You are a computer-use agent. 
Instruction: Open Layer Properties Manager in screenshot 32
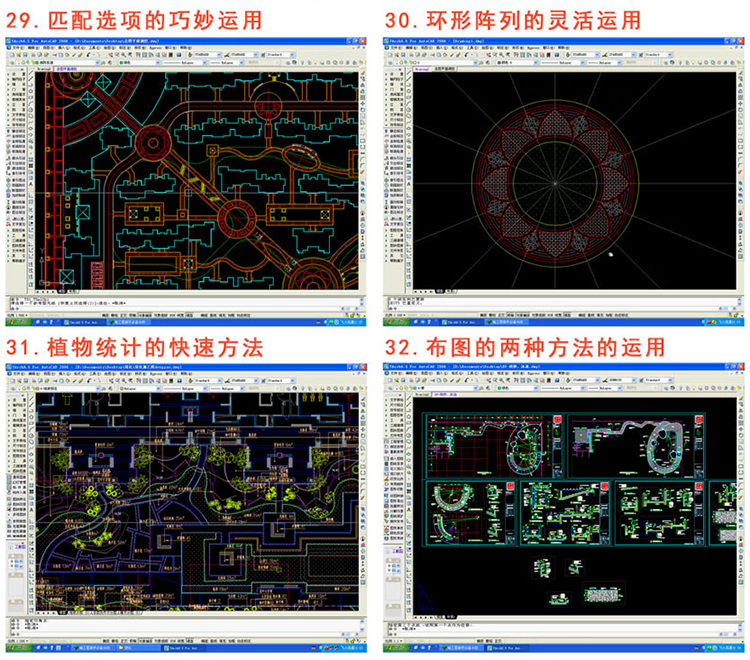click(x=390, y=388)
